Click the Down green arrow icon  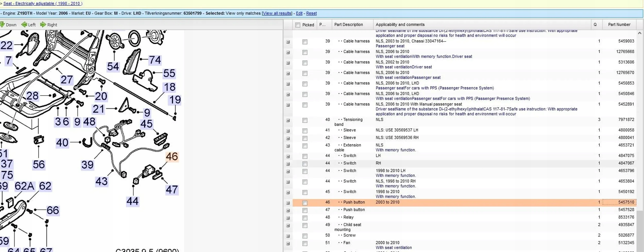point(2,25)
